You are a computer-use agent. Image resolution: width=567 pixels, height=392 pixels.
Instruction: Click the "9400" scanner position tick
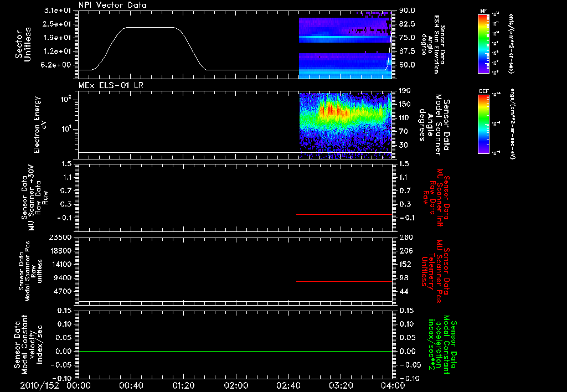coord(63,278)
